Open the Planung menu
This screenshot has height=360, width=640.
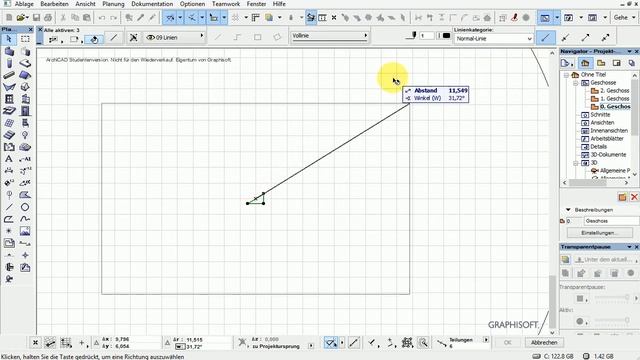coord(113,4)
